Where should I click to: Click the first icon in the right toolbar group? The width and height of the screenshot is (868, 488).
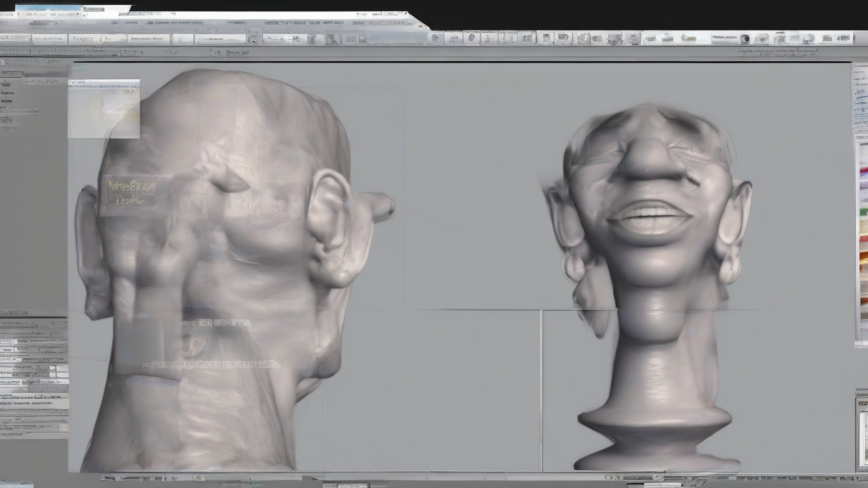436,39
